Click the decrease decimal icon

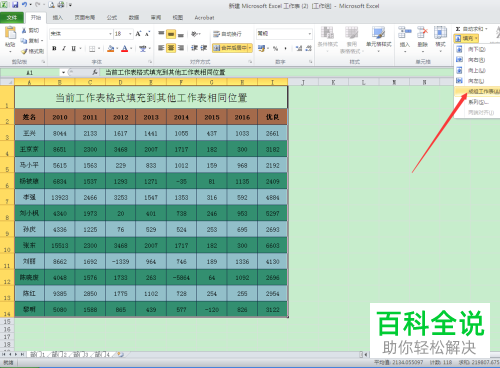(x=309, y=49)
